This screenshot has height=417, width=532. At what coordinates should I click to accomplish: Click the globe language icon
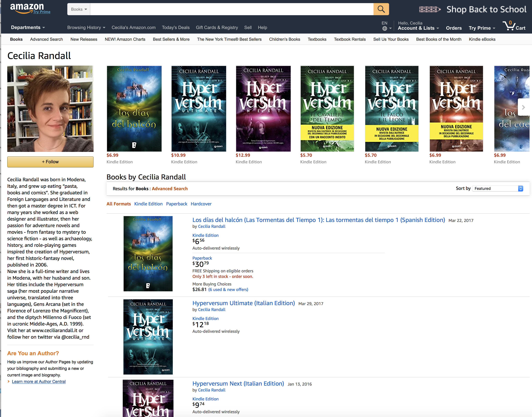[x=385, y=28]
